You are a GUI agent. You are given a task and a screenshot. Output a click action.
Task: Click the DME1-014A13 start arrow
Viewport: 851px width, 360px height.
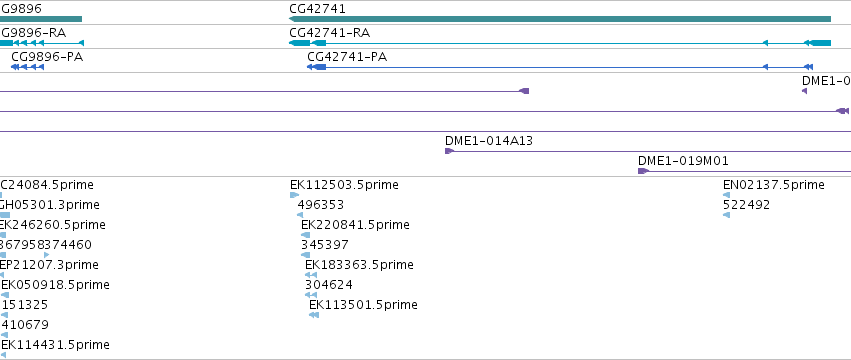(x=449, y=151)
